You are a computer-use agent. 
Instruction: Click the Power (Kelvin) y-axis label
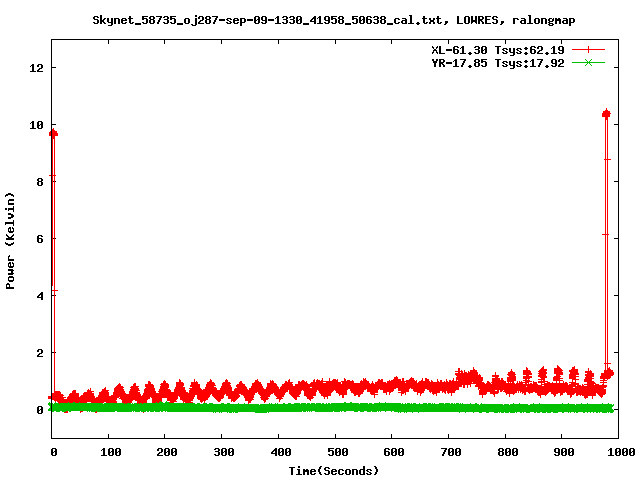(10, 241)
